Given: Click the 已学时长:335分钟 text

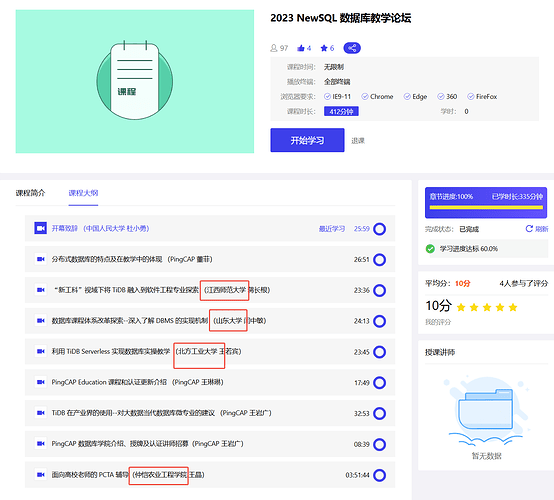Looking at the screenshot, I should pos(517,196).
